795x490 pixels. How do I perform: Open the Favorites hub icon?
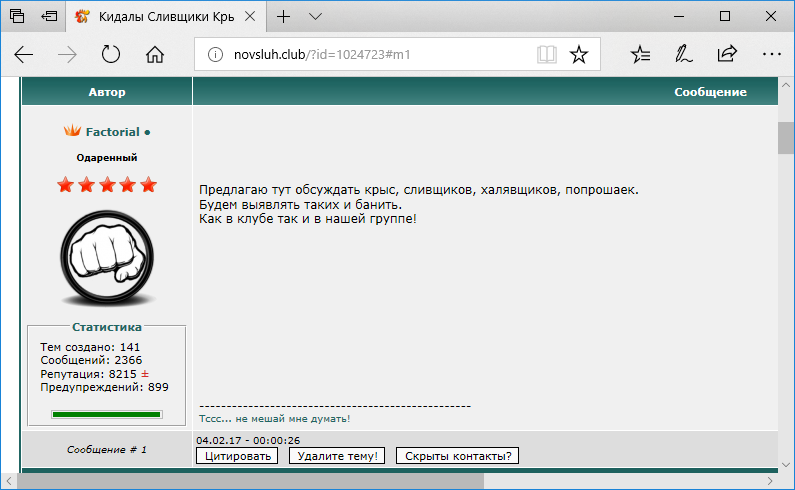[x=641, y=55]
